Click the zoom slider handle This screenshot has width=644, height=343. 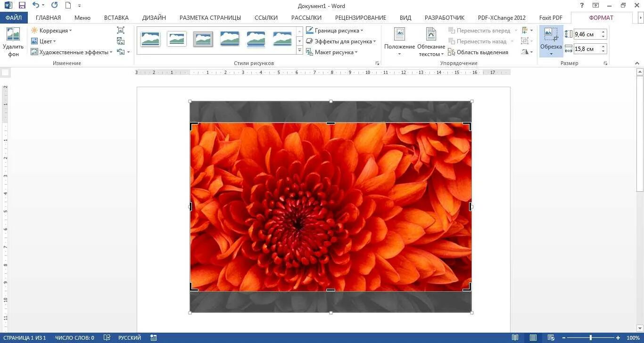click(x=591, y=338)
